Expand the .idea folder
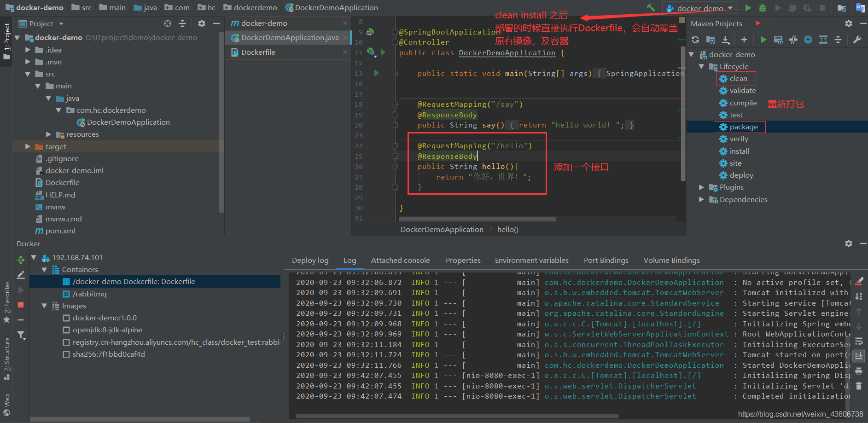This screenshot has width=868, height=423. tap(28, 50)
